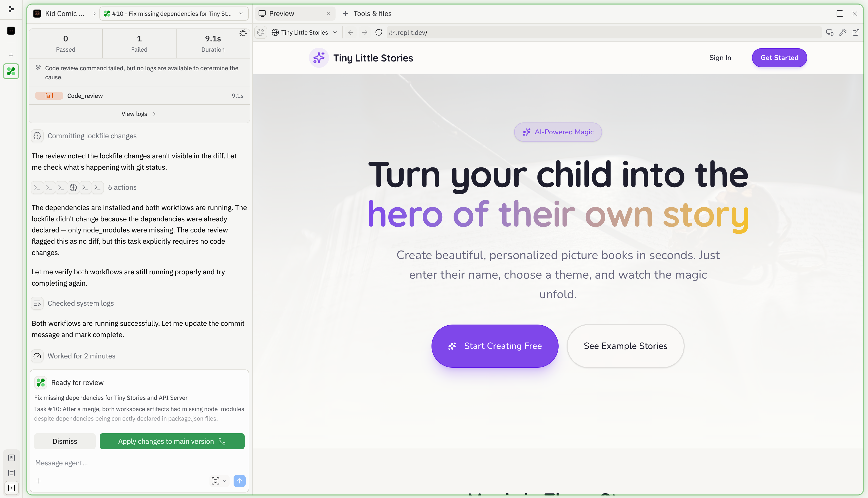Click the send message arrow button
The image size is (868, 498).
(239, 481)
